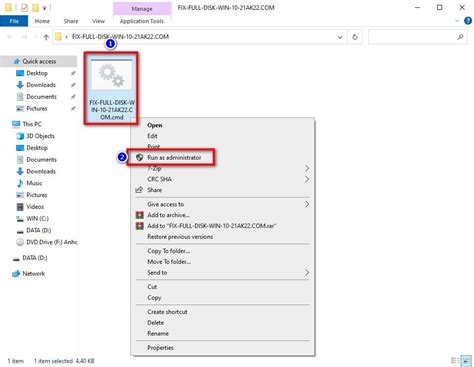
Task: Switch to Large icons view
Action: click(x=466, y=361)
